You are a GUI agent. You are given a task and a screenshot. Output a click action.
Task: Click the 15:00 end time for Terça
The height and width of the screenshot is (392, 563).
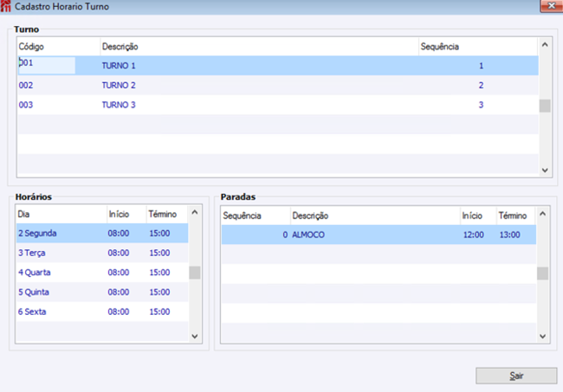159,253
